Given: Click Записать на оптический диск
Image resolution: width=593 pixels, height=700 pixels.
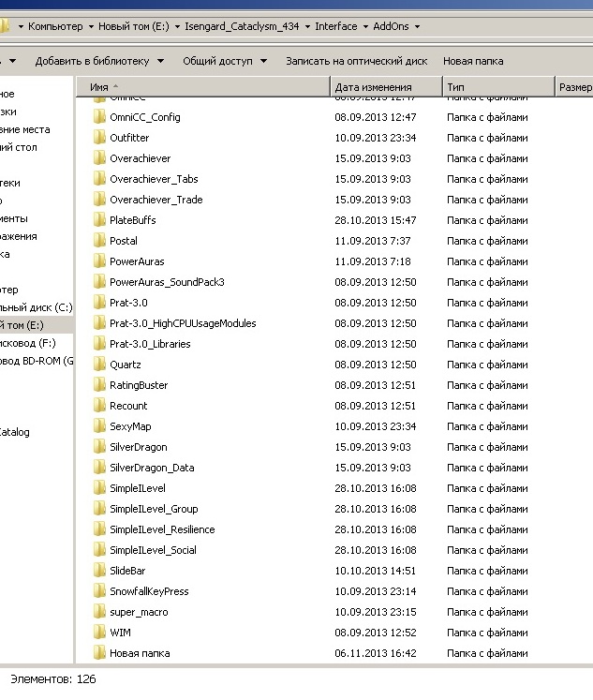Looking at the screenshot, I should 357,61.
